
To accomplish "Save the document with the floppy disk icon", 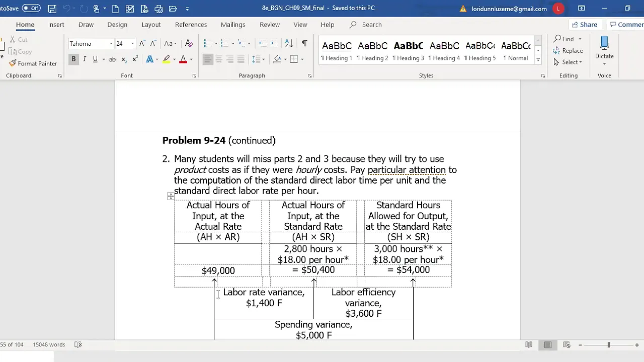I will (52, 9).
